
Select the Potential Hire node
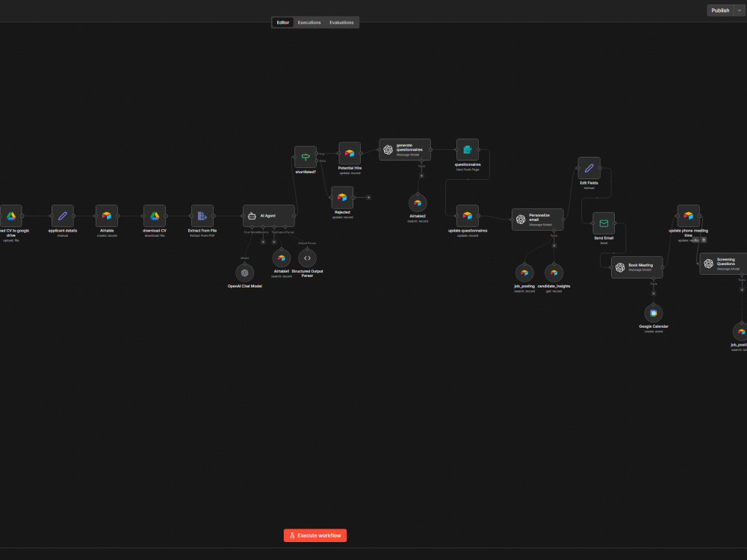(350, 153)
